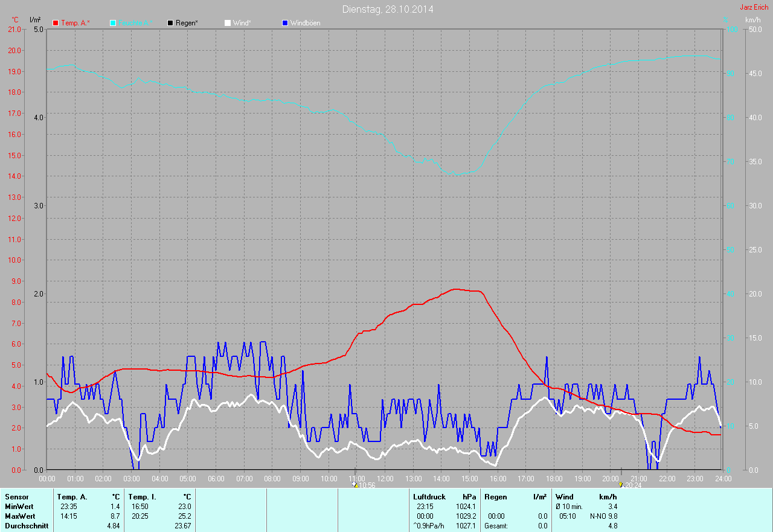Image resolution: width=773 pixels, height=532 pixels.
Task: Click the °C temperature axis unit label
Action: (x=15, y=20)
